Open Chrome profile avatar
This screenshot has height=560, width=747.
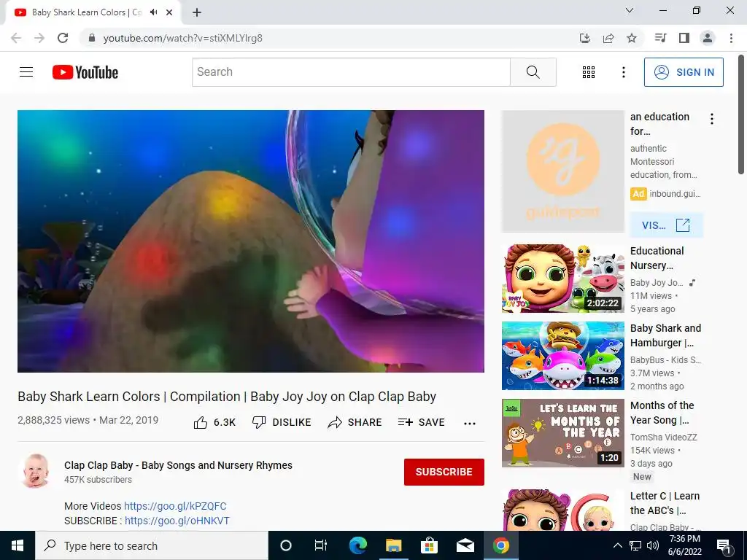708,38
